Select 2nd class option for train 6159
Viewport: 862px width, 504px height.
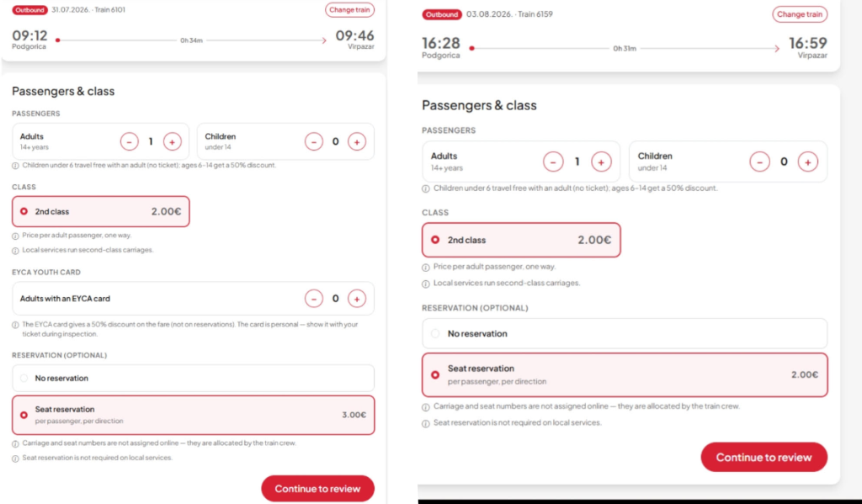[521, 240]
